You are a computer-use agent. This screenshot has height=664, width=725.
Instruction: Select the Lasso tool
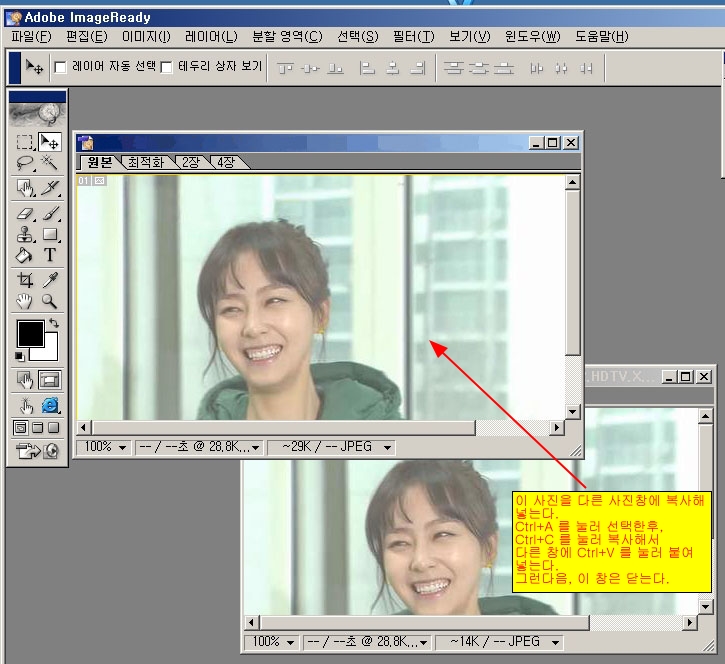click(x=25, y=163)
